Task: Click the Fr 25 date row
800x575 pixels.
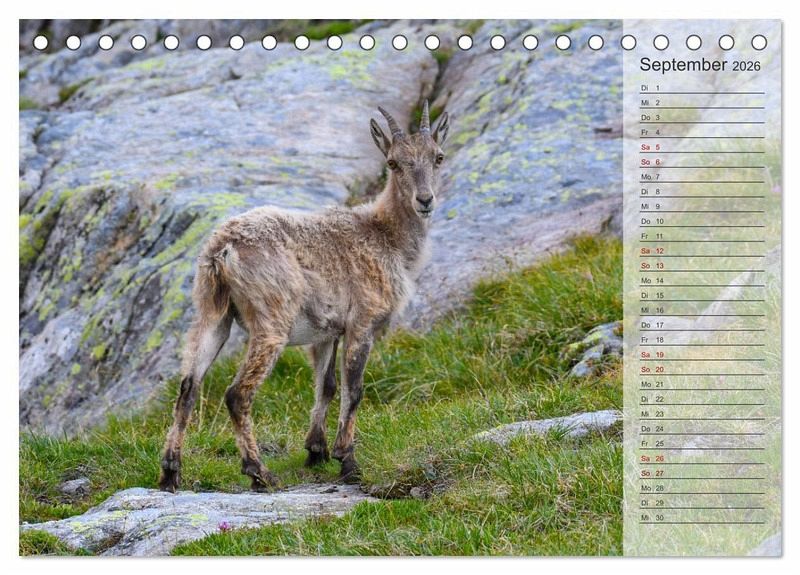Action: [700, 443]
